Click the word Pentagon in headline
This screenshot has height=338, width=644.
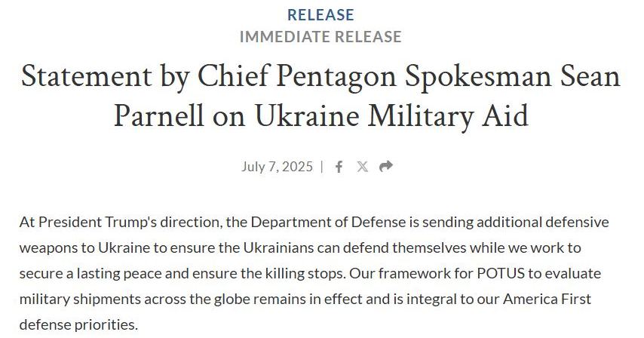(336, 78)
